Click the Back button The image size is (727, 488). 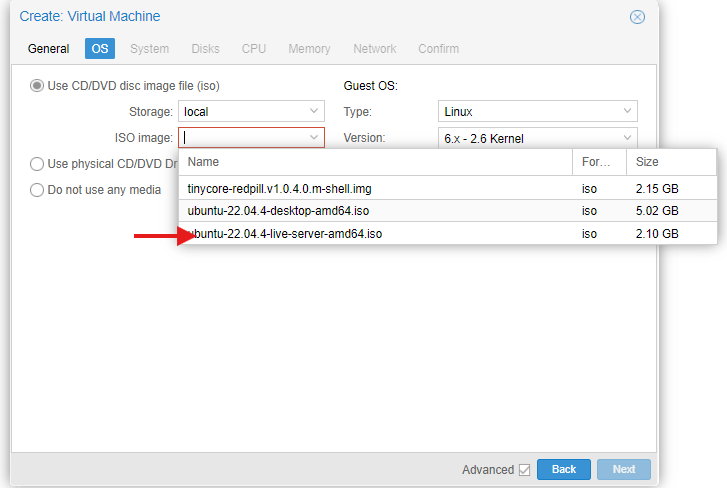tap(564, 469)
